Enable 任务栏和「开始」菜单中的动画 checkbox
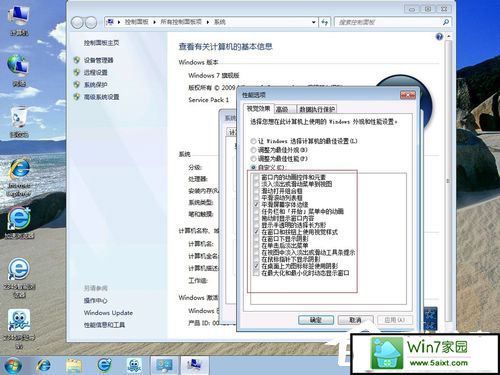This screenshot has height=375, width=500. (256, 211)
